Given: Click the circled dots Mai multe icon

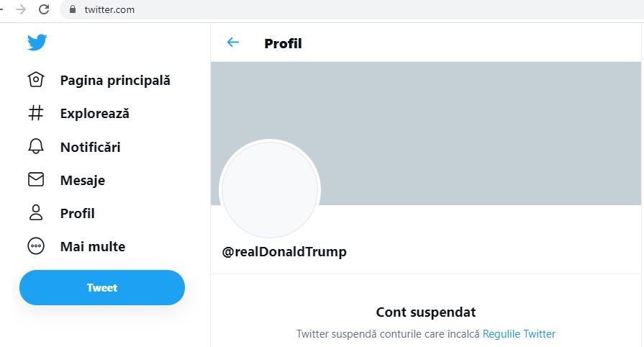Looking at the screenshot, I should (36, 246).
